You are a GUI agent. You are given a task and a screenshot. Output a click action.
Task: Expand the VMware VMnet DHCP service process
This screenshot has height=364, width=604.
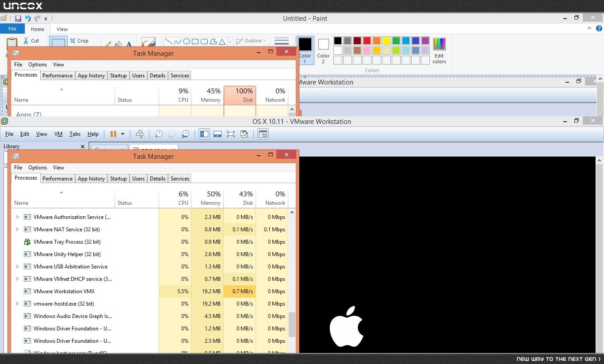point(18,279)
